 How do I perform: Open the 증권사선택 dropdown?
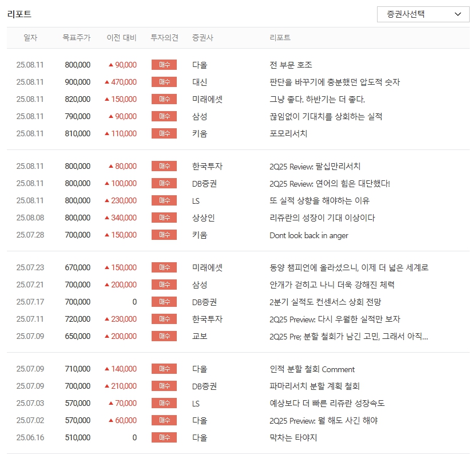423,14
